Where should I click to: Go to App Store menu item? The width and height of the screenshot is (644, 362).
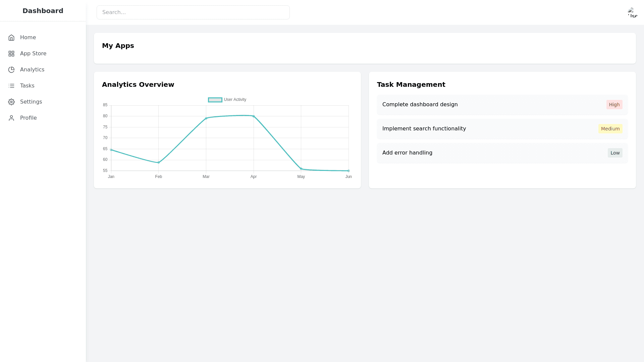(33, 54)
